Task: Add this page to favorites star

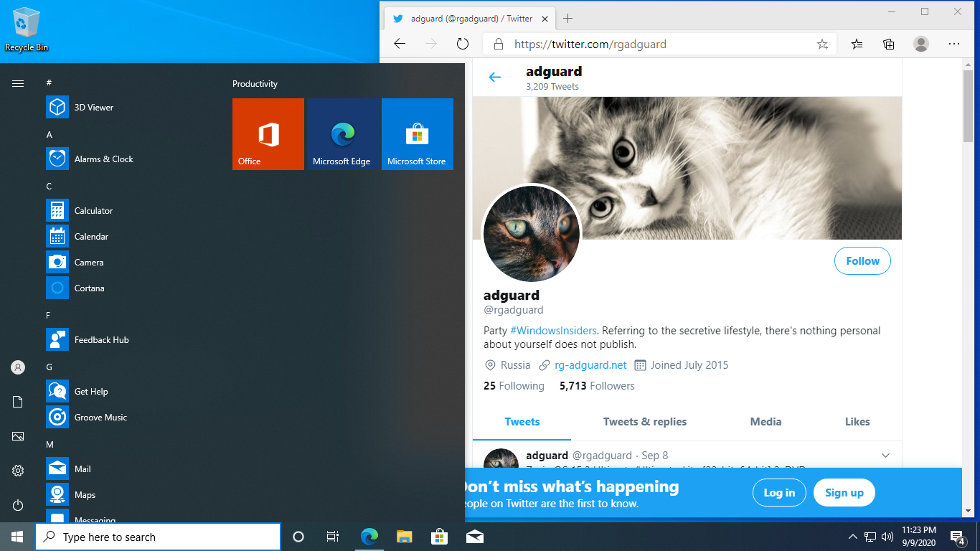Action: [822, 44]
